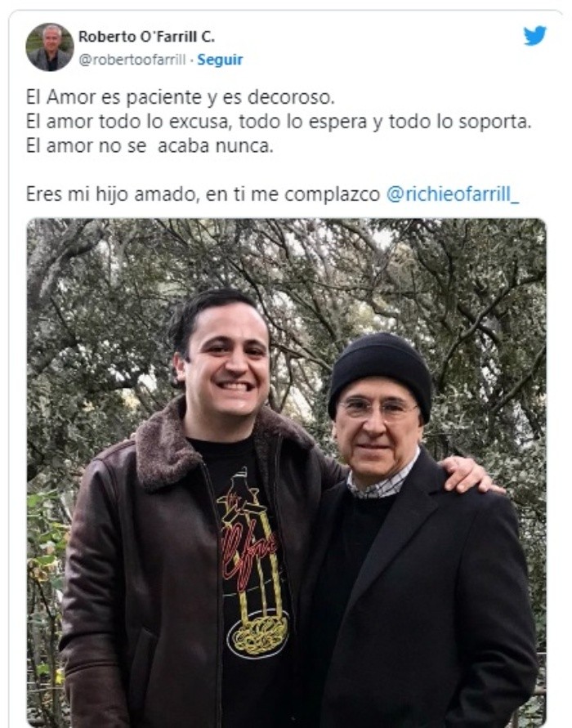Open the @richieofarrill_ mention link
The width and height of the screenshot is (572, 728).
[453, 194]
